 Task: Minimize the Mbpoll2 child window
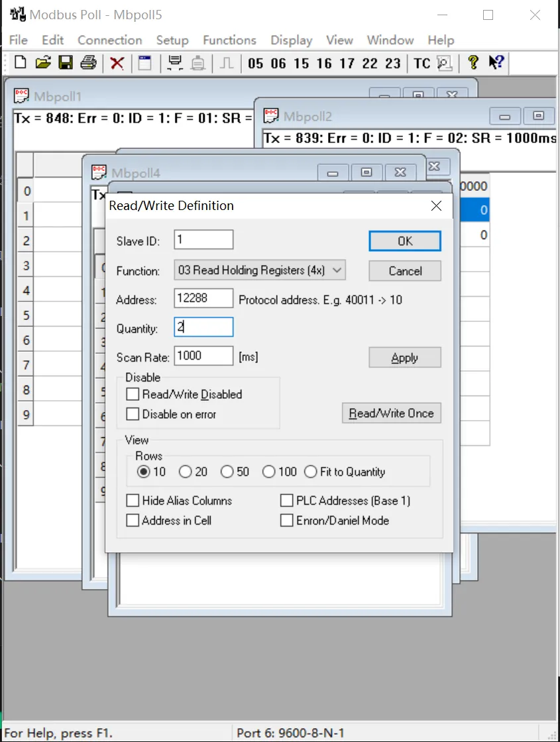pos(504,116)
